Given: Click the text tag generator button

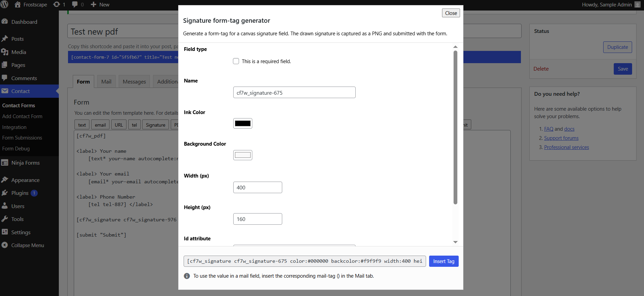Looking at the screenshot, I should tap(82, 125).
